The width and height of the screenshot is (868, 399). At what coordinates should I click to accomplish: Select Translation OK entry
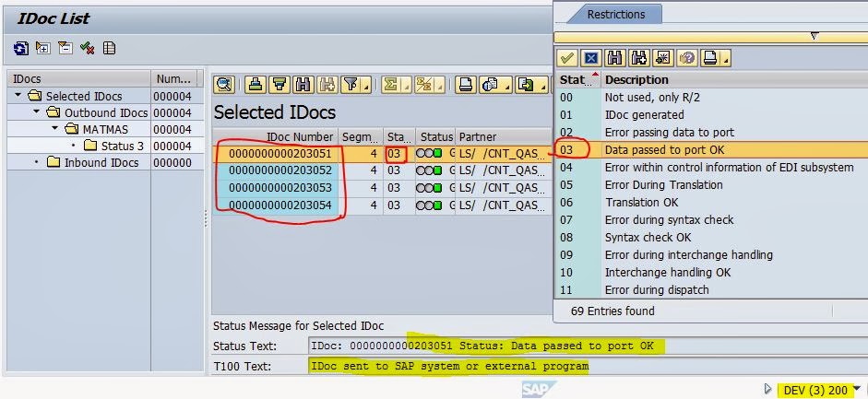pyautogui.click(x=711, y=202)
